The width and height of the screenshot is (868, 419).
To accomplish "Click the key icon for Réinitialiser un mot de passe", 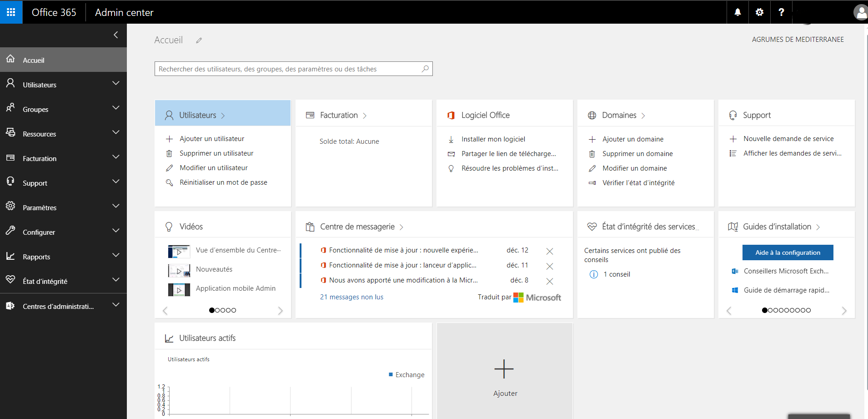I will tap(169, 182).
